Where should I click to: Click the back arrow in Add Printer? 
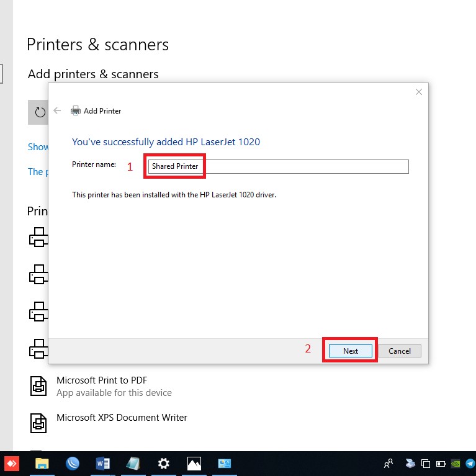point(58,110)
